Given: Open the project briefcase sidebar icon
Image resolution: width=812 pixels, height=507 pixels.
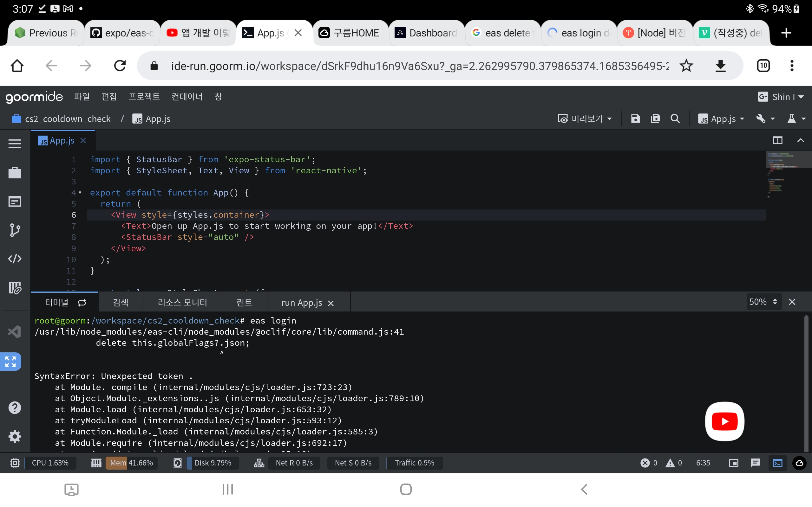Looking at the screenshot, I should pyautogui.click(x=15, y=172).
